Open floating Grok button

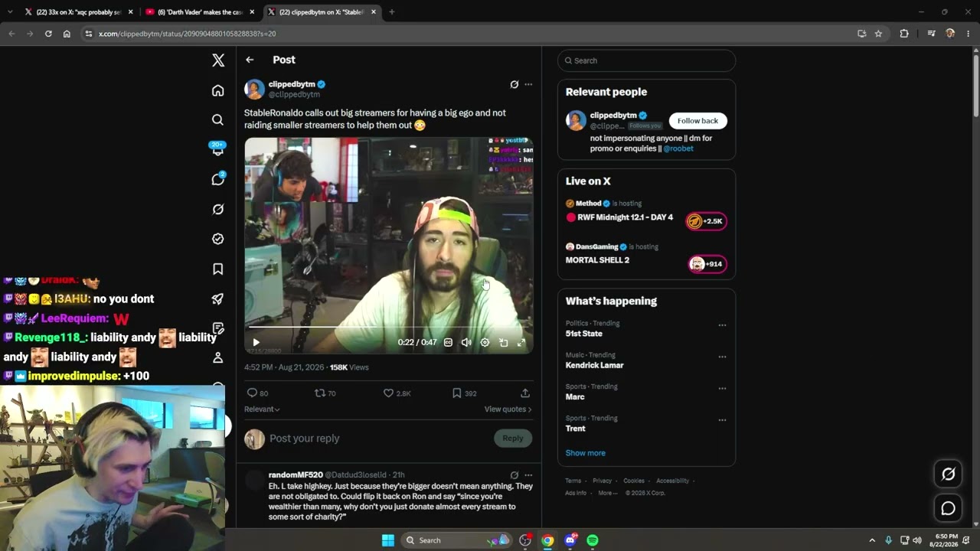[948, 474]
